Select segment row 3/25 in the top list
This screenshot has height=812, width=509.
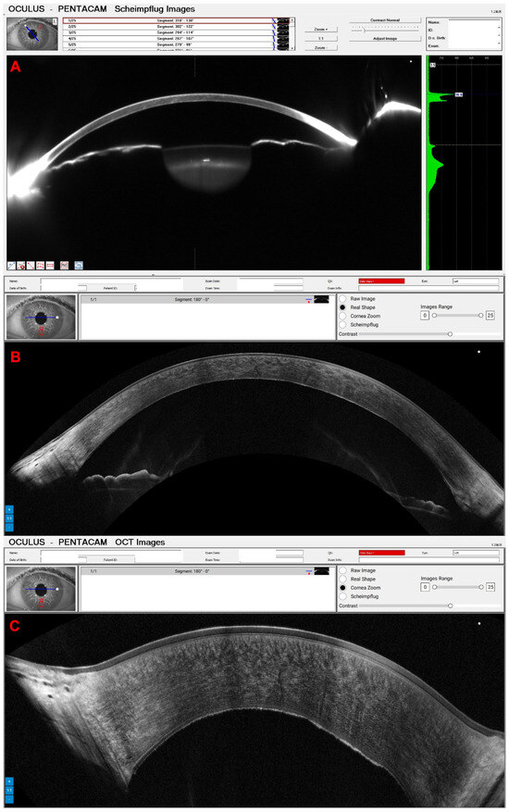[x=176, y=32]
